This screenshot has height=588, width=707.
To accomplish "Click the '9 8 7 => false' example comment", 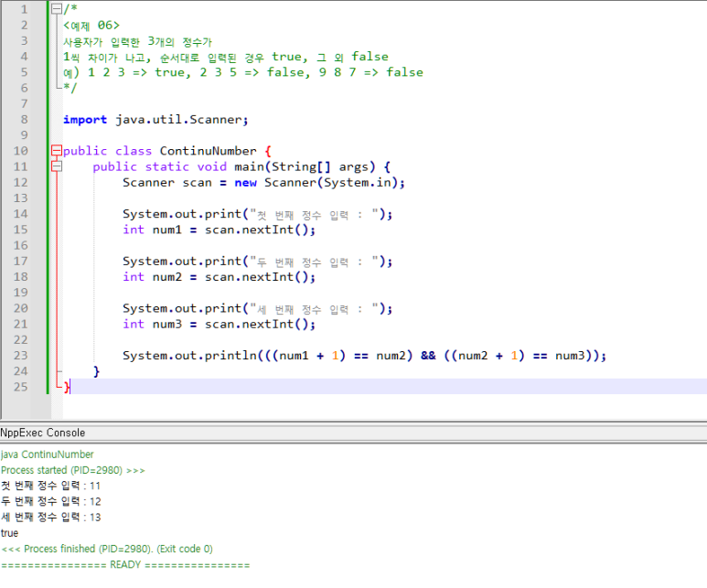I will click(371, 72).
